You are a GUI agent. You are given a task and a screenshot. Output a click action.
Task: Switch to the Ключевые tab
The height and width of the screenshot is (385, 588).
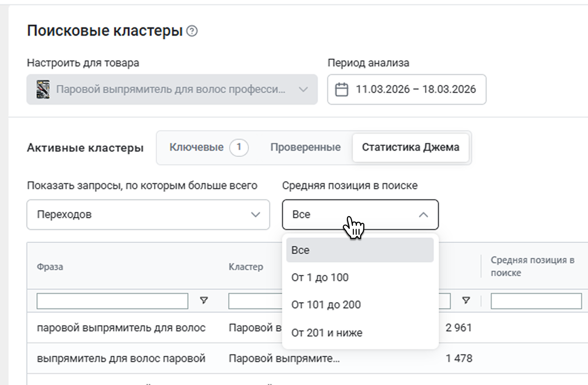pos(196,147)
